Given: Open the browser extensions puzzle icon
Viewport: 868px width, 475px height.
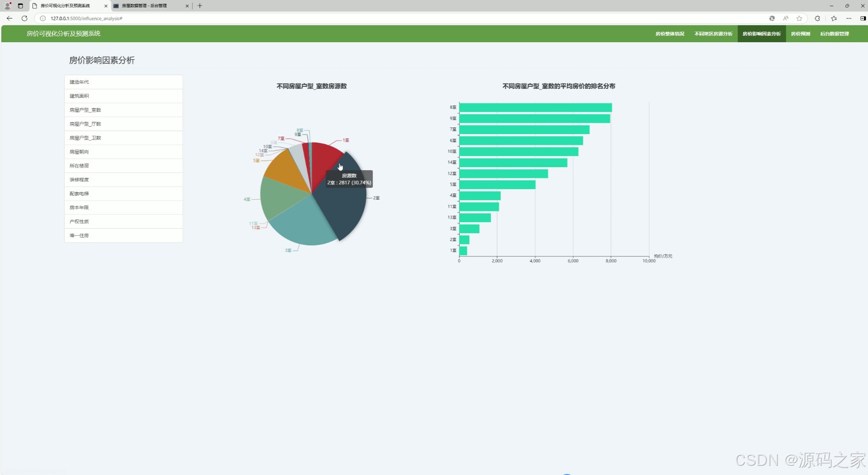Looking at the screenshot, I should click(817, 18).
